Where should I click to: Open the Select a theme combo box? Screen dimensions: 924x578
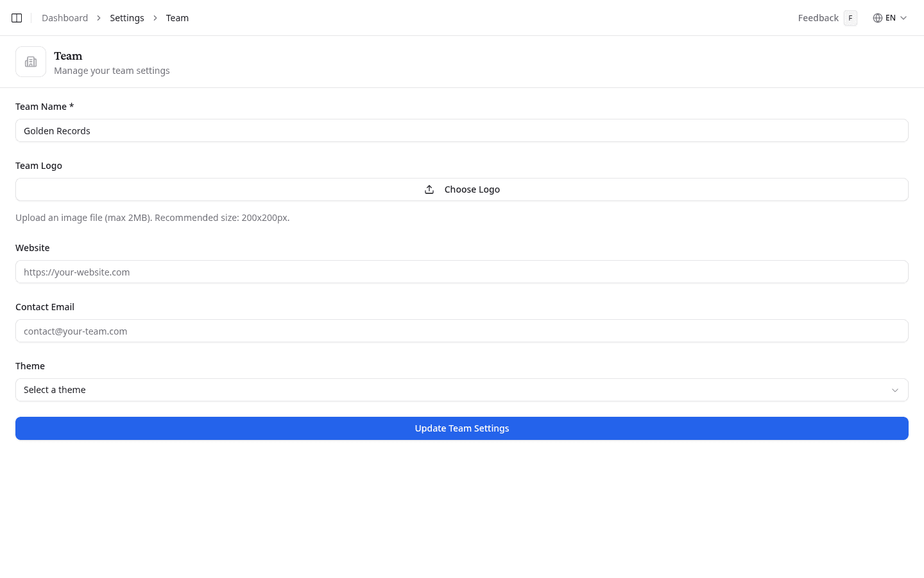462,390
